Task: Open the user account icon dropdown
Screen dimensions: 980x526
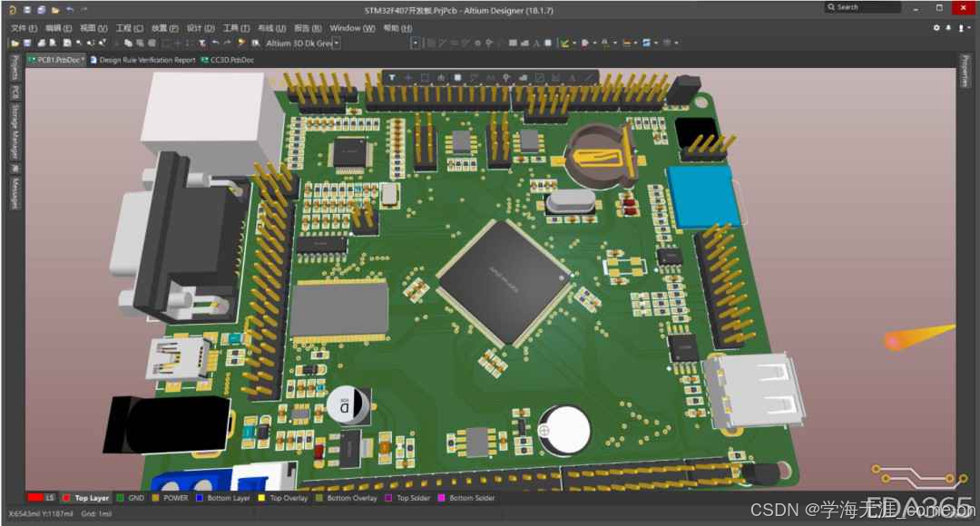Action: tap(963, 28)
